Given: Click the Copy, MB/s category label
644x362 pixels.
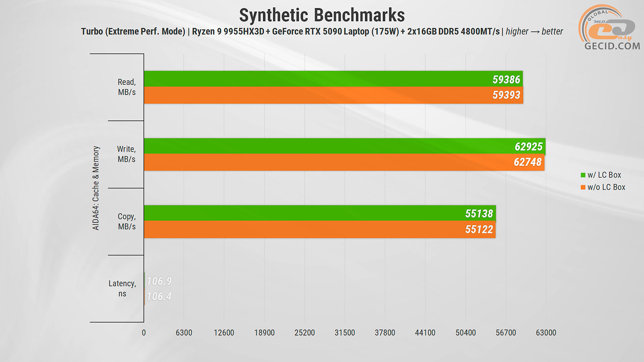Looking at the screenshot, I should click(126, 221).
